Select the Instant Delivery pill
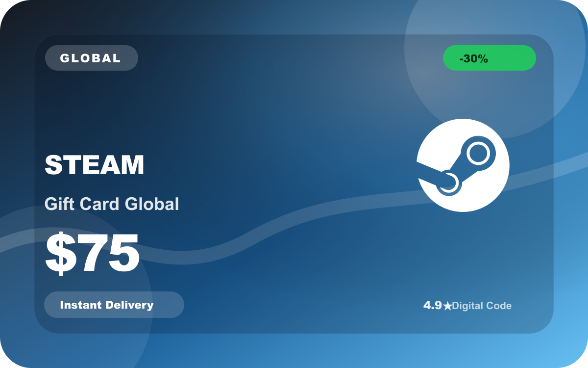 (x=114, y=305)
